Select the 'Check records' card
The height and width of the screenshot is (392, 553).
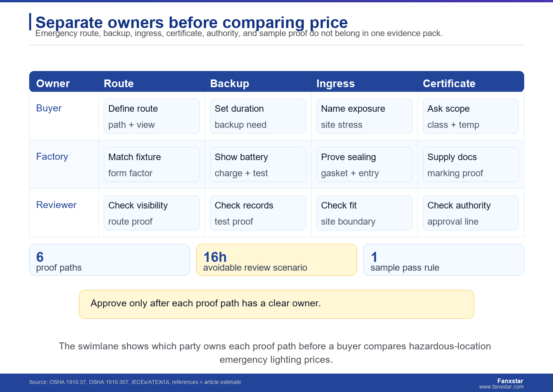(258, 213)
